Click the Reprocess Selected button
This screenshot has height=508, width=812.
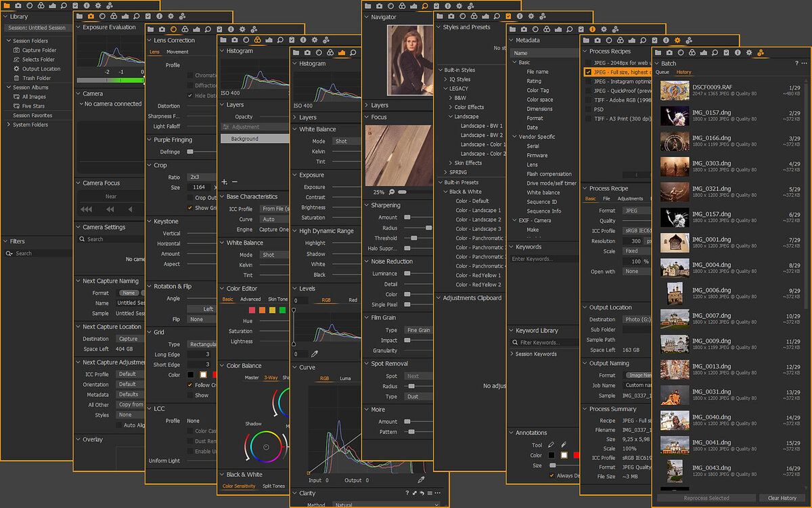tap(705, 498)
